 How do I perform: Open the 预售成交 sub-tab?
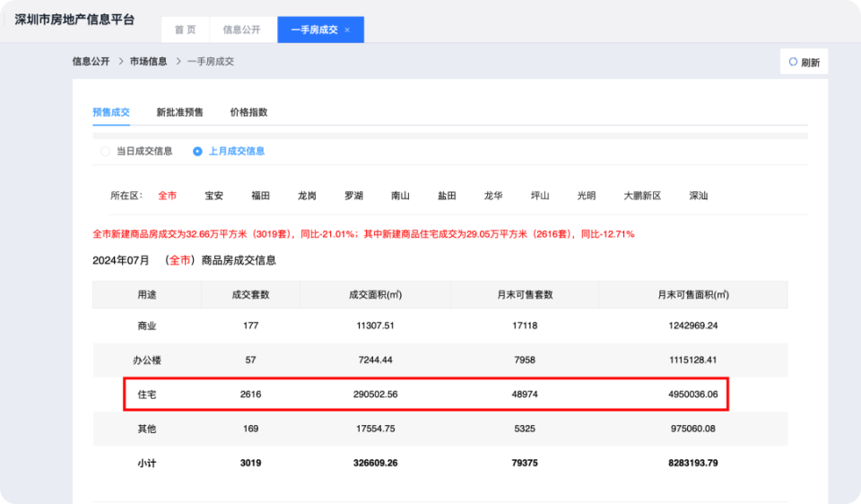coord(111,112)
